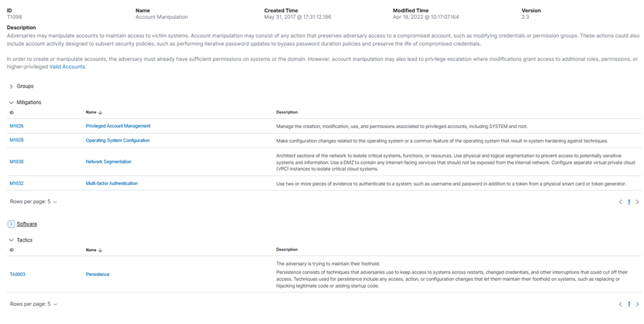
Task: Open Network Segmentation mitigation link
Action: pyautogui.click(x=108, y=162)
